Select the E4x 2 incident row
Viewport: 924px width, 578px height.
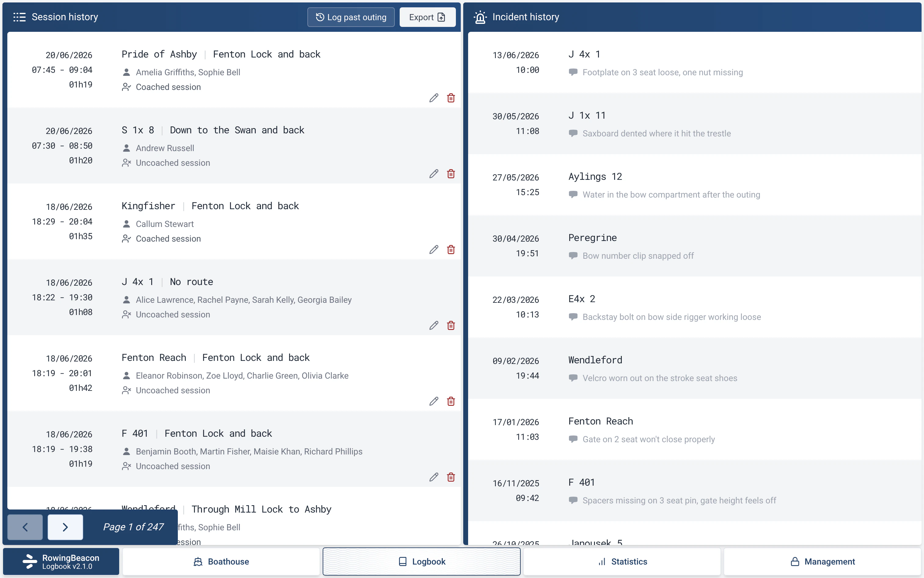695,307
